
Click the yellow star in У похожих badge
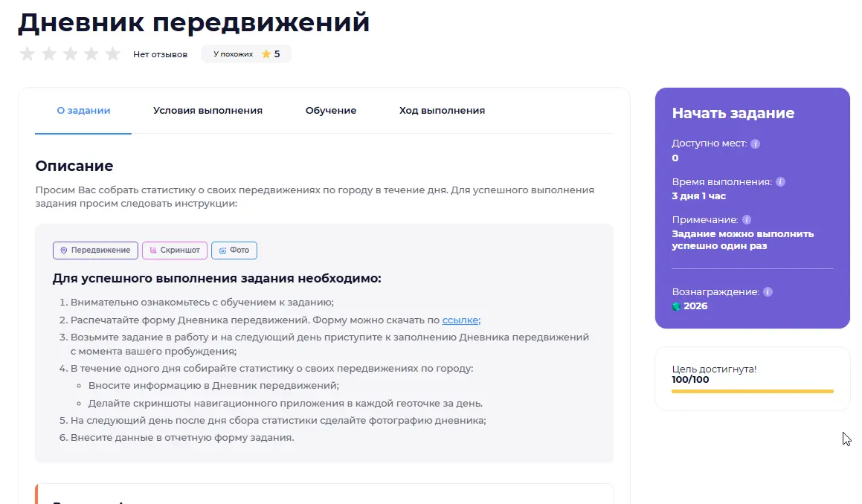(x=266, y=54)
